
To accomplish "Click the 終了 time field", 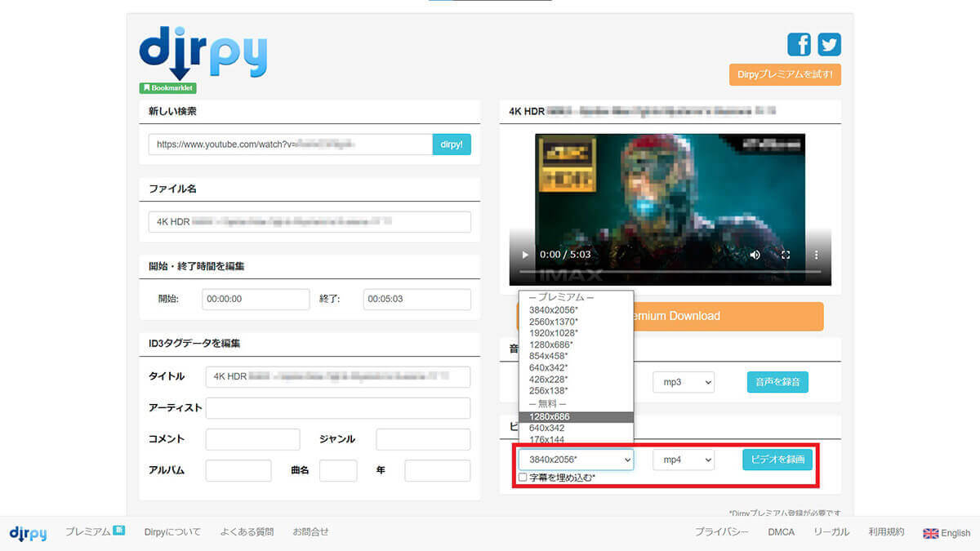I will click(416, 300).
